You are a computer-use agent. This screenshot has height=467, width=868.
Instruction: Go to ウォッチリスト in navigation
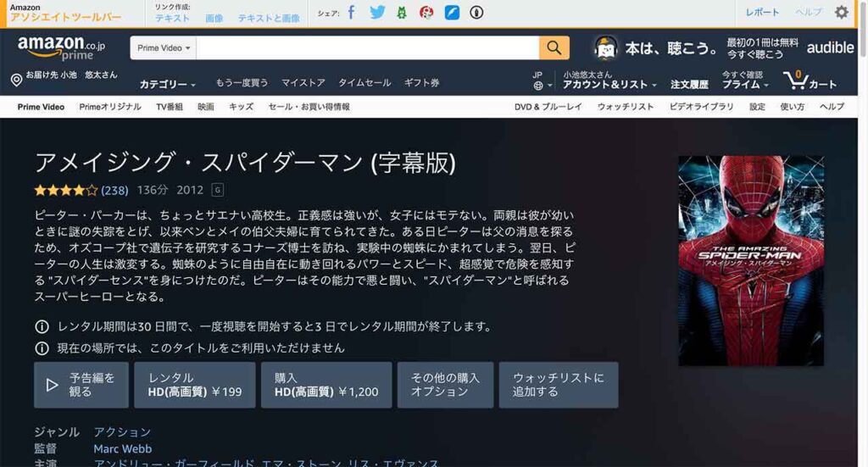626,107
